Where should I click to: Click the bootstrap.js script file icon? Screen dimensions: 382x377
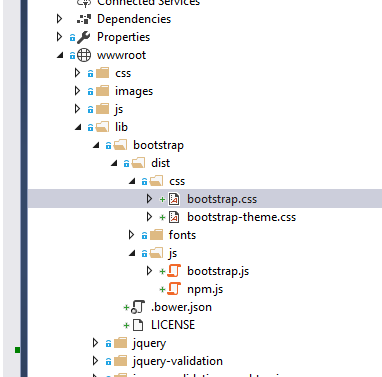pyautogui.click(x=174, y=271)
